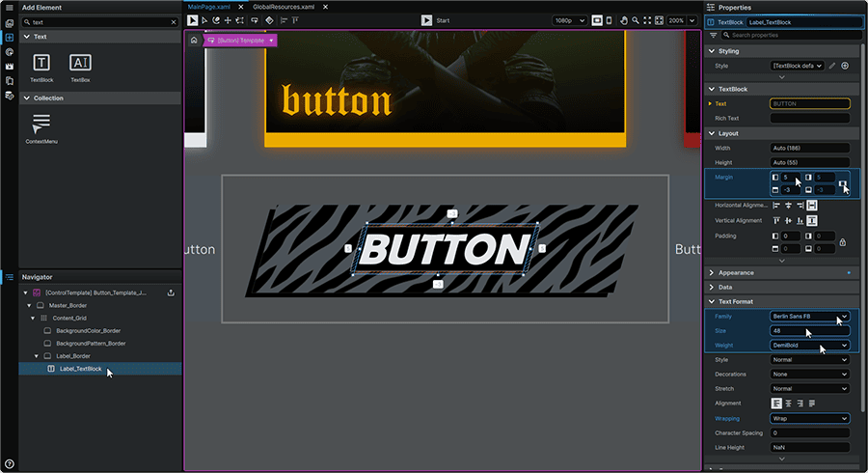Click the fit-to-screen icon

[x=647, y=20]
